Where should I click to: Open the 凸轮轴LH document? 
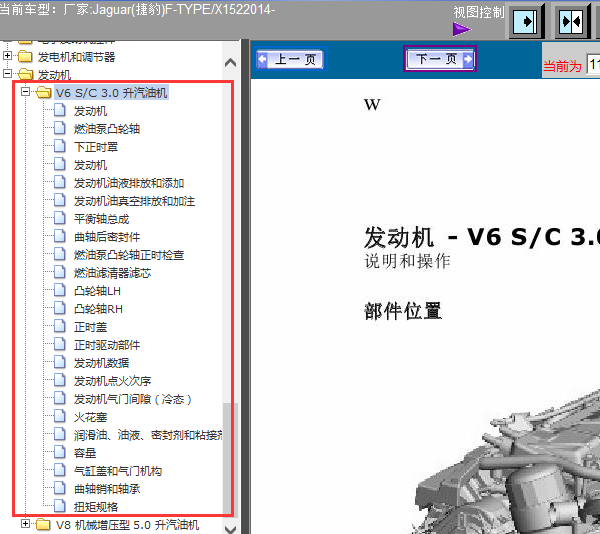point(97,291)
